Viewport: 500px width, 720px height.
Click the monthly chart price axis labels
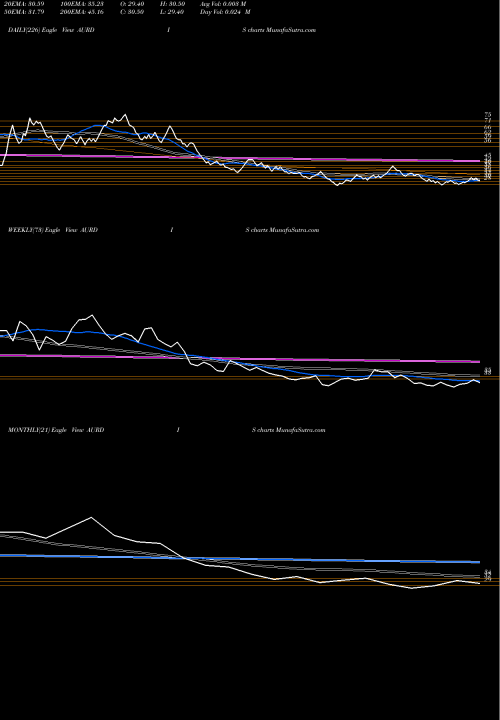(488, 575)
